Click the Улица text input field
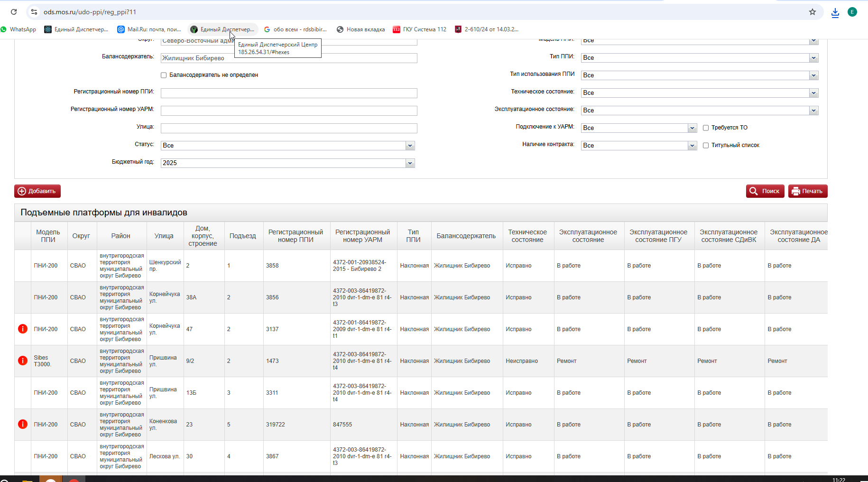The width and height of the screenshot is (868, 482). pyautogui.click(x=289, y=128)
